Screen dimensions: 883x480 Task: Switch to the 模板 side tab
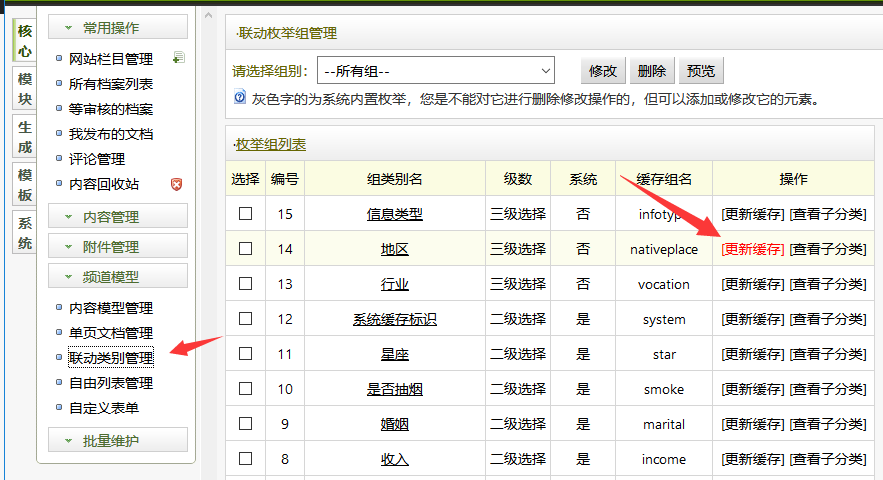click(x=24, y=185)
